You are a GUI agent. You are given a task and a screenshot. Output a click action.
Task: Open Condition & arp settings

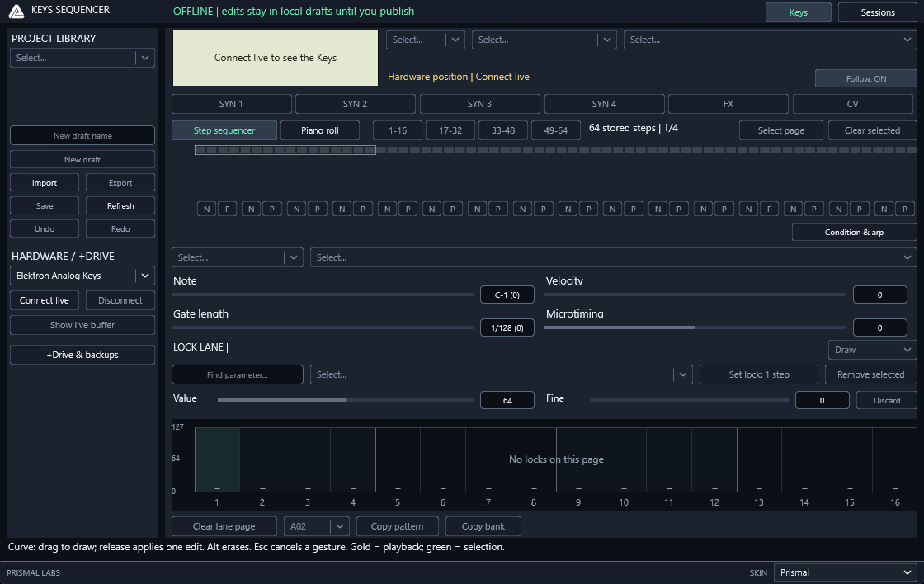[x=854, y=232]
